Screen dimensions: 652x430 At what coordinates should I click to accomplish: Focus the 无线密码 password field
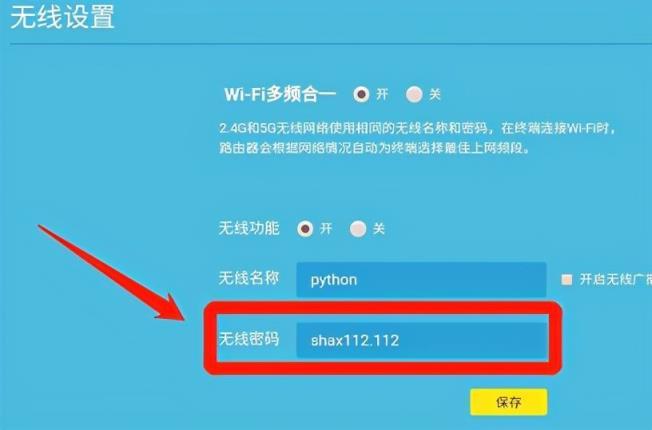[x=421, y=341]
